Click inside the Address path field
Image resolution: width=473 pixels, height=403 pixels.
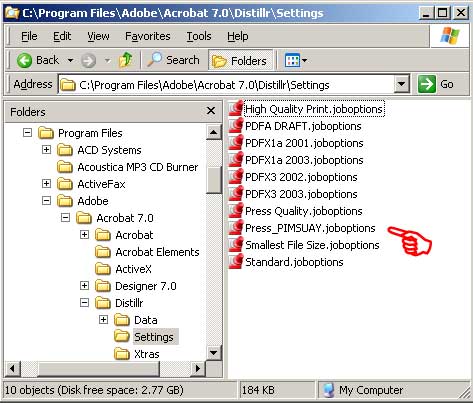(226, 85)
